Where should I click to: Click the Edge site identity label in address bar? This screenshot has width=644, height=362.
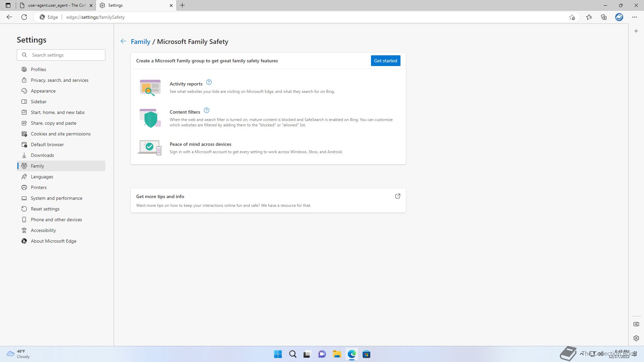(x=49, y=17)
